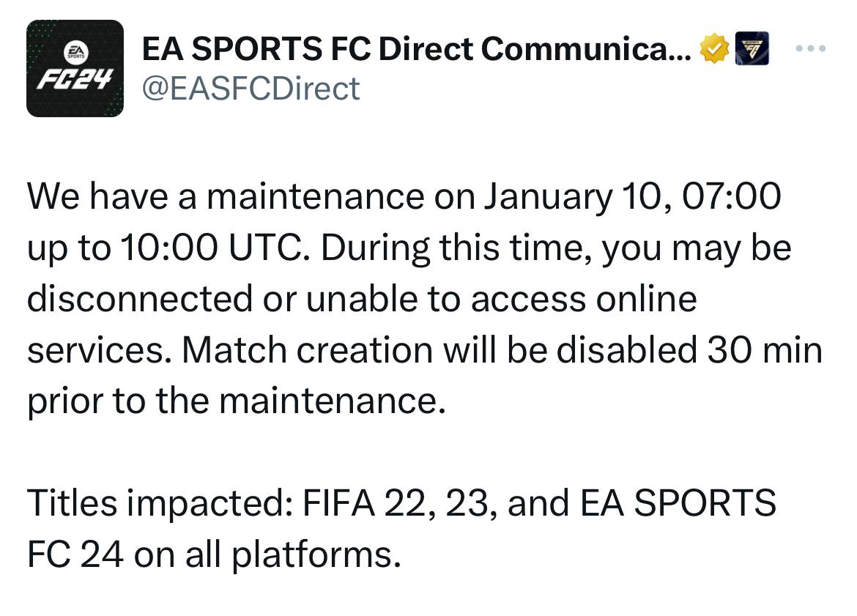
Task: Open the three-dot more options menu
Action: tap(811, 48)
